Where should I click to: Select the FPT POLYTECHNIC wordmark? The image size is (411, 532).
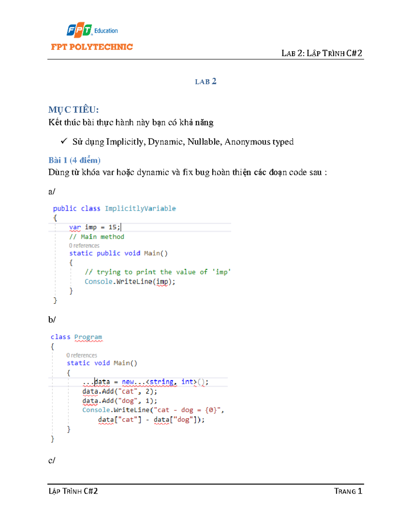(x=91, y=47)
